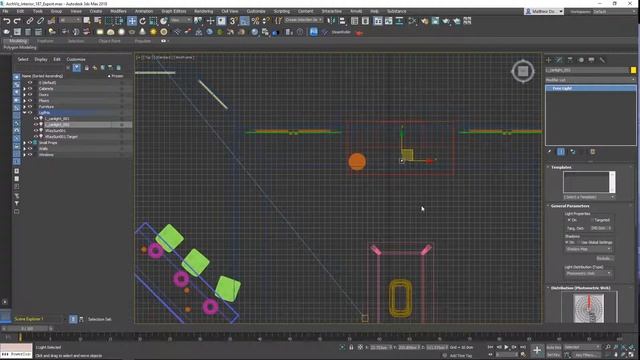This screenshot has width=640, height=360.
Task: Hide the VRaySun001 object with eye icon
Action: tap(36, 131)
